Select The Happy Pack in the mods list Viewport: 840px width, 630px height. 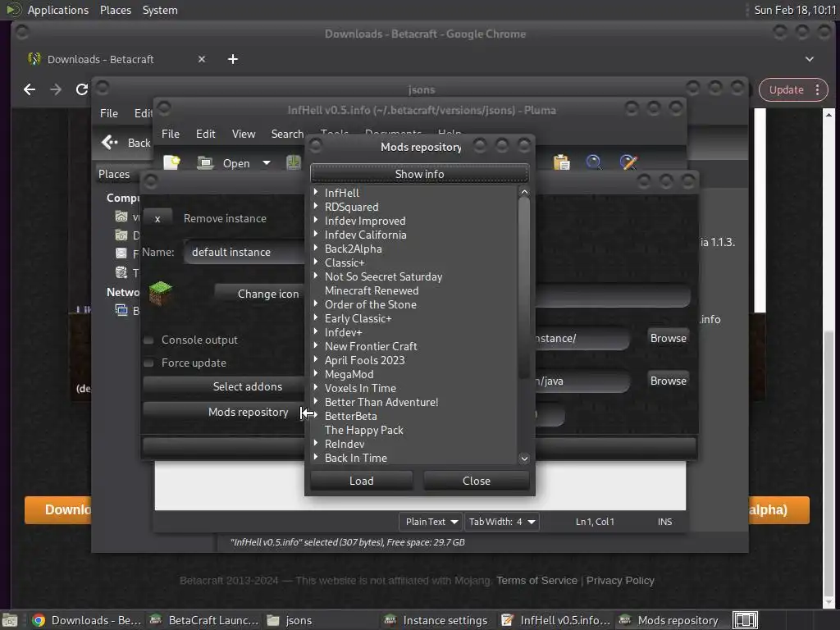click(x=363, y=430)
